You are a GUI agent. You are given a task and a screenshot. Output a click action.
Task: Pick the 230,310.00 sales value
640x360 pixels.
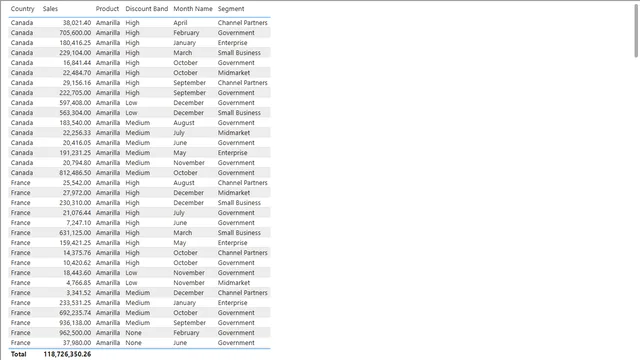click(75, 203)
